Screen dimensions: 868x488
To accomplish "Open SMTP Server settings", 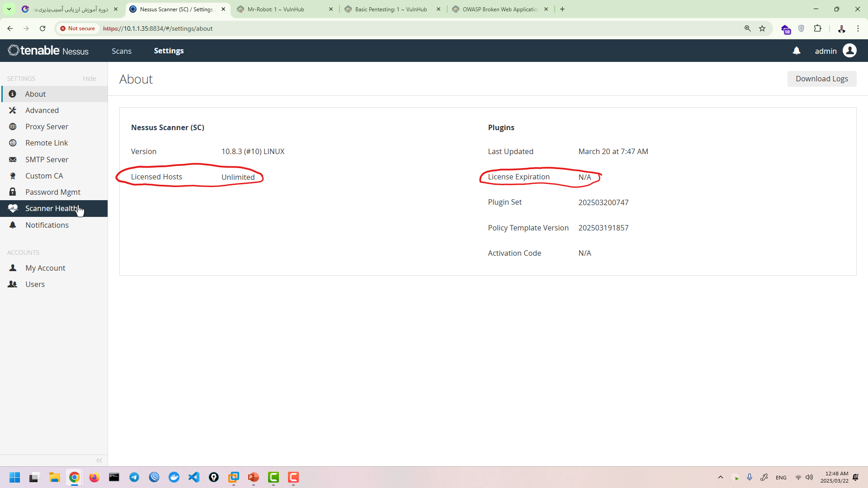I will pos(47,160).
